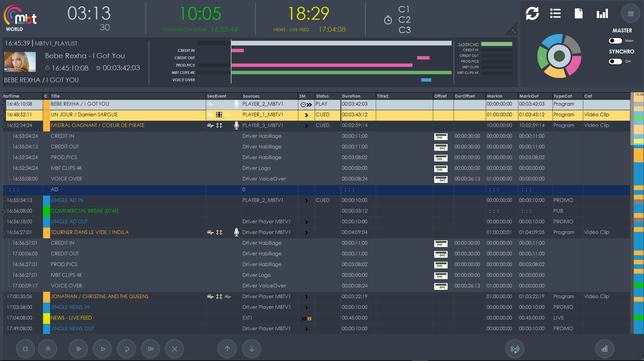Click microphone icon on TOURNER DANS LE VIDE row
Image resolution: width=644 pixels, height=361 pixels.
tap(236, 232)
